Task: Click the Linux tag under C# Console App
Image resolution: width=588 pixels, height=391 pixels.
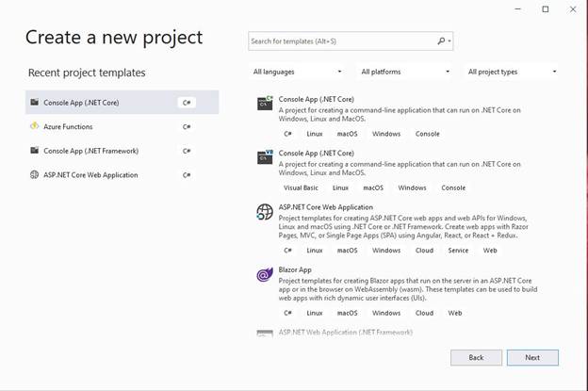Action: point(314,134)
